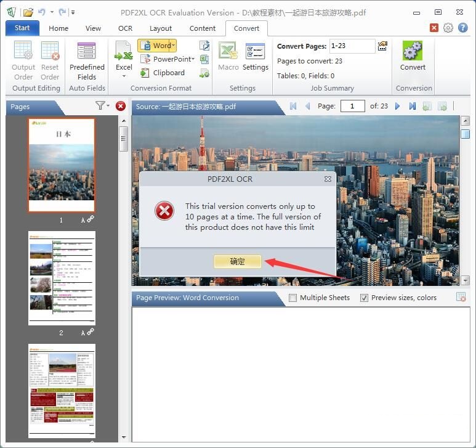This screenshot has width=476, height=448.
Task: Close the PDF2XL OCR dialog with X
Action: 328,179
